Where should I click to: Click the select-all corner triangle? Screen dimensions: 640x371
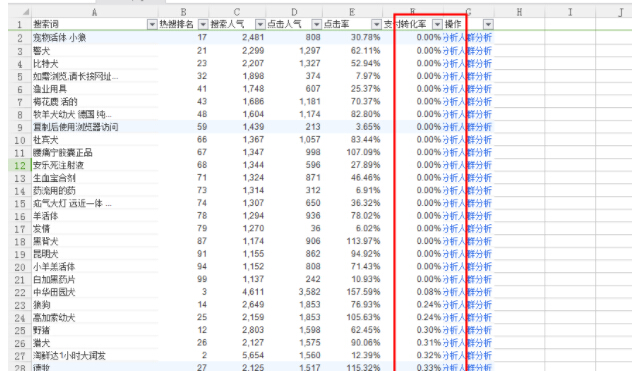(26, 13)
